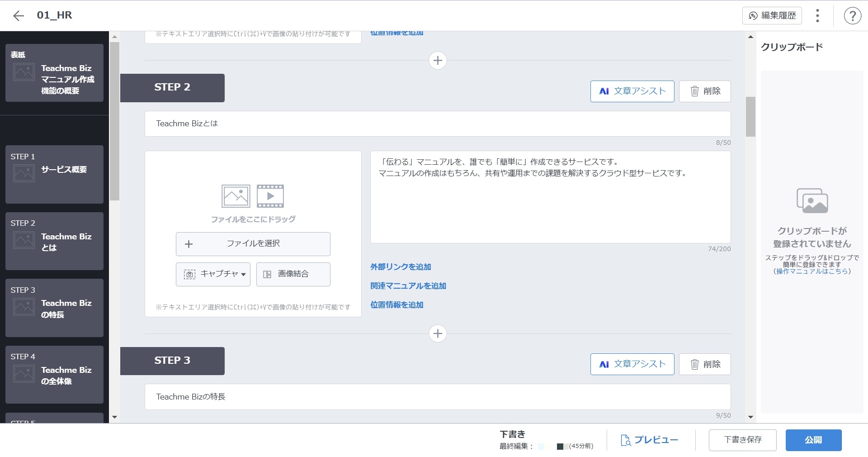Click 位置情報を追加 link in STEP 2
The image size is (868, 457).
click(396, 305)
